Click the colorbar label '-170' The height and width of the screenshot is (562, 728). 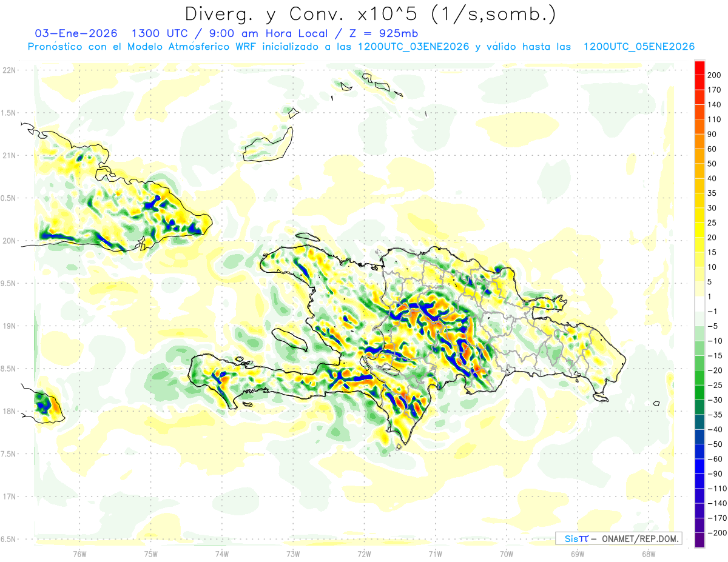pyautogui.click(x=716, y=517)
